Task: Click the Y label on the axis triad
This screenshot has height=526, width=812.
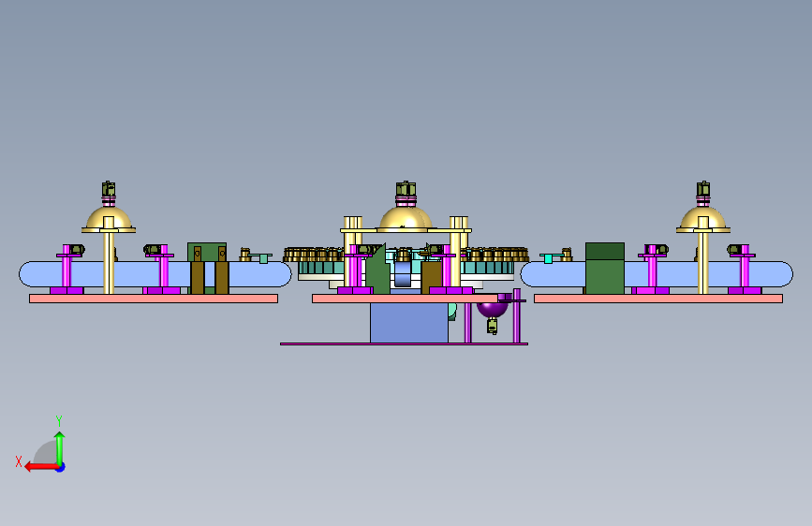Action: pos(59,420)
